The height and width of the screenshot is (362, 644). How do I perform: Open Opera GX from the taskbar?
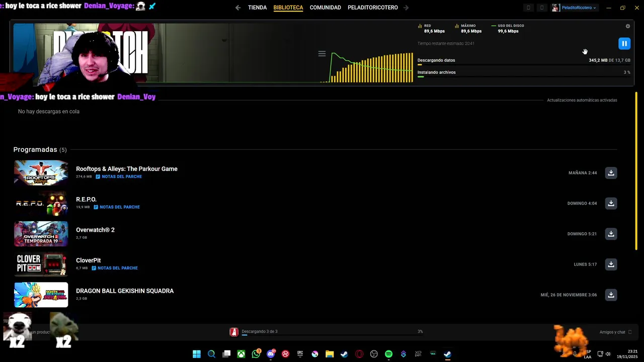(359, 354)
